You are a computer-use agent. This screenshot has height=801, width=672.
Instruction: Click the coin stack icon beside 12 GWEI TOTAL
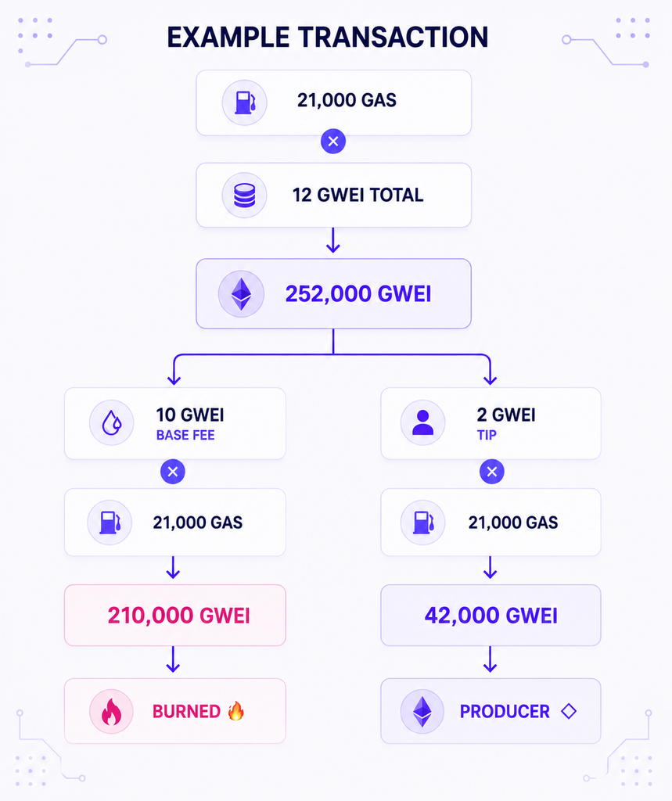pos(244,195)
